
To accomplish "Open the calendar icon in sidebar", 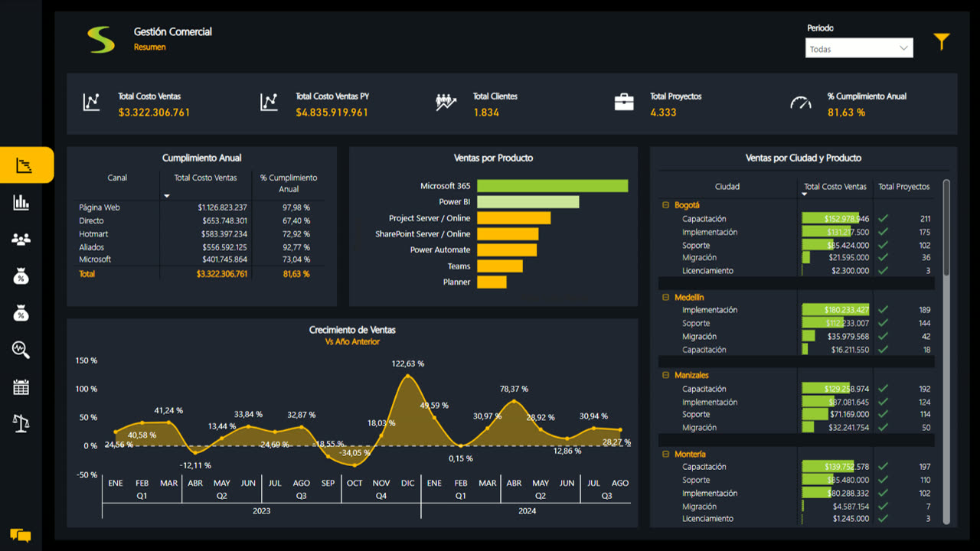I will [x=21, y=387].
